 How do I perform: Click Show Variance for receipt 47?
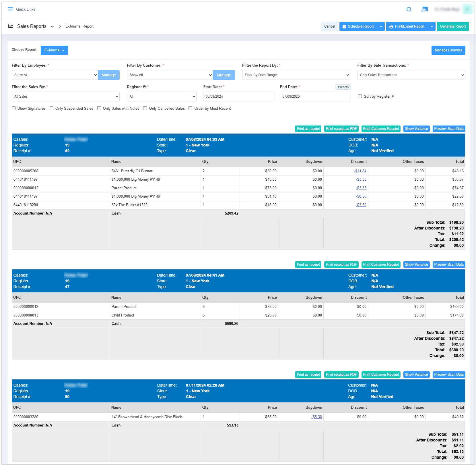pyautogui.click(x=416, y=265)
